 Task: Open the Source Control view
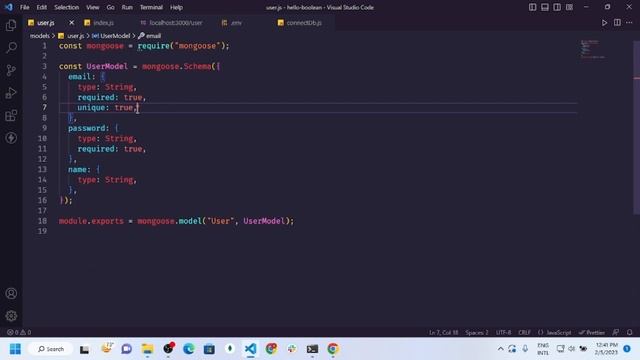[11, 70]
